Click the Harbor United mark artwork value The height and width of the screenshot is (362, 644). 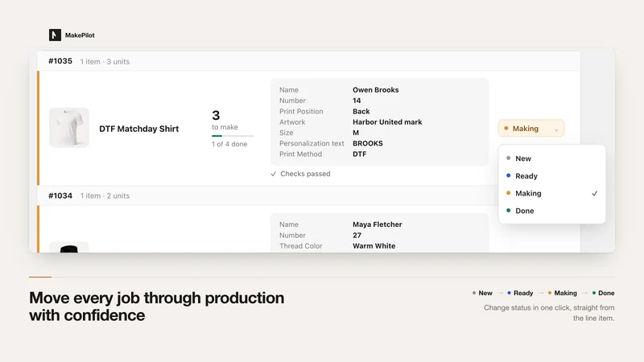pyautogui.click(x=387, y=122)
